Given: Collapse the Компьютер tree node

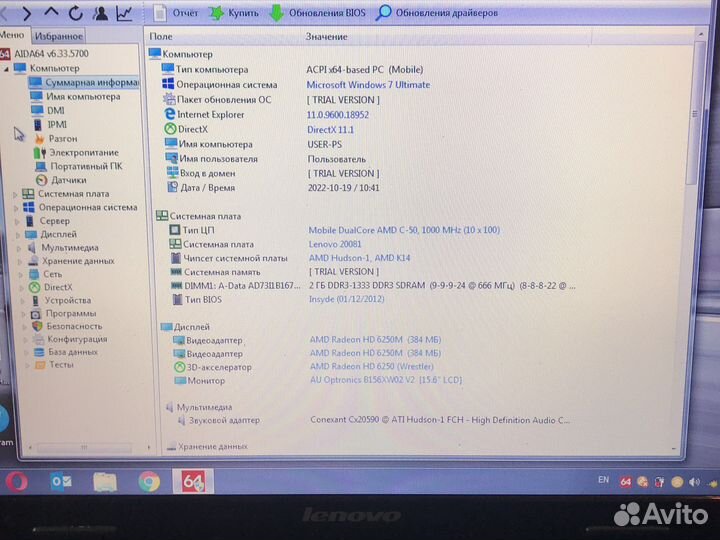Looking at the screenshot, I should [6, 69].
